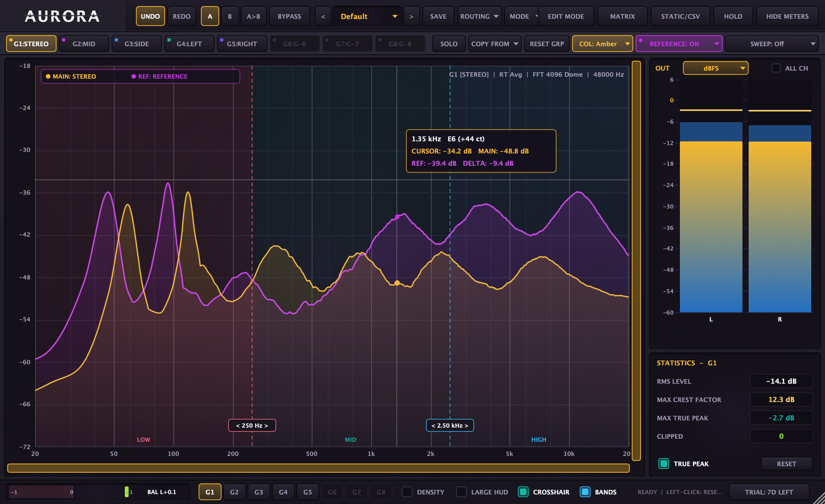The width and height of the screenshot is (825, 504).
Task: Select the B state slot
Action: pos(230,16)
